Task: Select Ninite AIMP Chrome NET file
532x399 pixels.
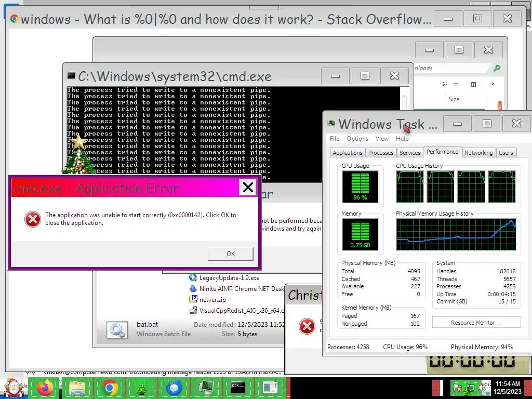Action: tap(236, 289)
